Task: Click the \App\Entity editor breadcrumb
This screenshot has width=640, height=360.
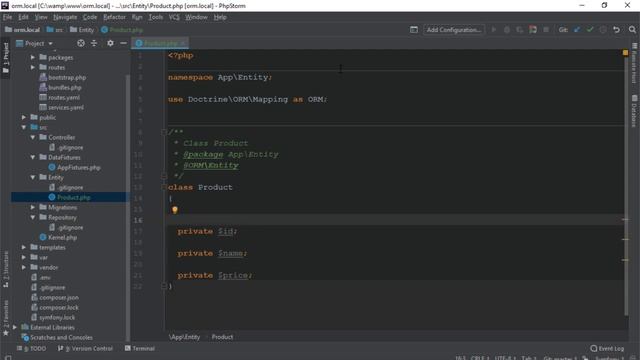Action: [x=184, y=337]
